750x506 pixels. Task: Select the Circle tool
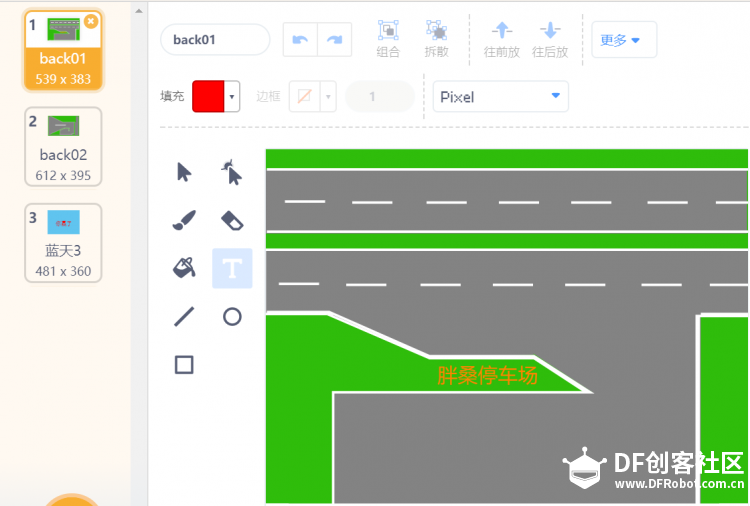click(232, 317)
